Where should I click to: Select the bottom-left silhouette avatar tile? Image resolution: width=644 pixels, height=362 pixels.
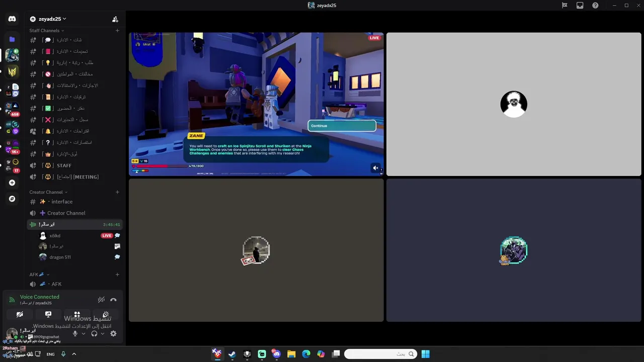pyautogui.click(x=256, y=250)
